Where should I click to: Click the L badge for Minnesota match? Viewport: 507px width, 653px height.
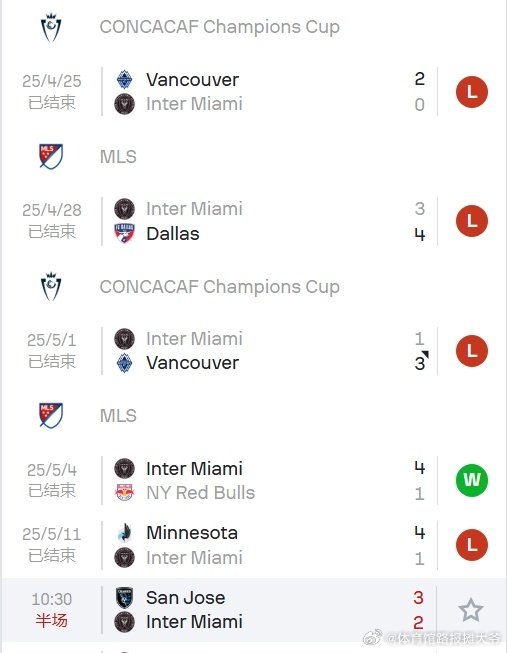(x=472, y=545)
